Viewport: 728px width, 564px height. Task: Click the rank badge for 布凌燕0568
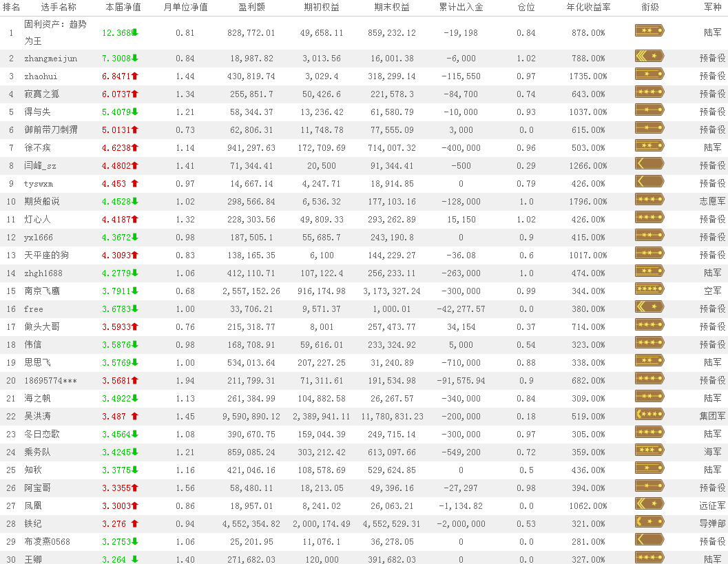pyautogui.click(x=649, y=539)
